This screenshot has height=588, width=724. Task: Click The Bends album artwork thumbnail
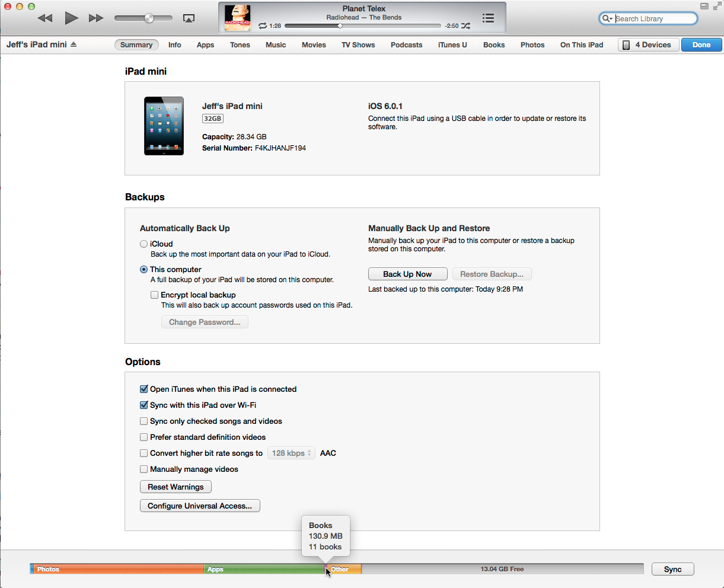point(238,18)
